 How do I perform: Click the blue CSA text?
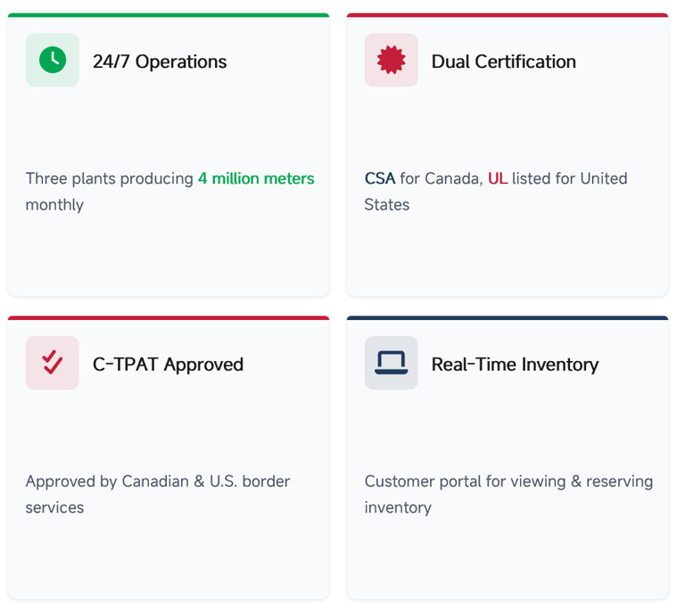[380, 178]
